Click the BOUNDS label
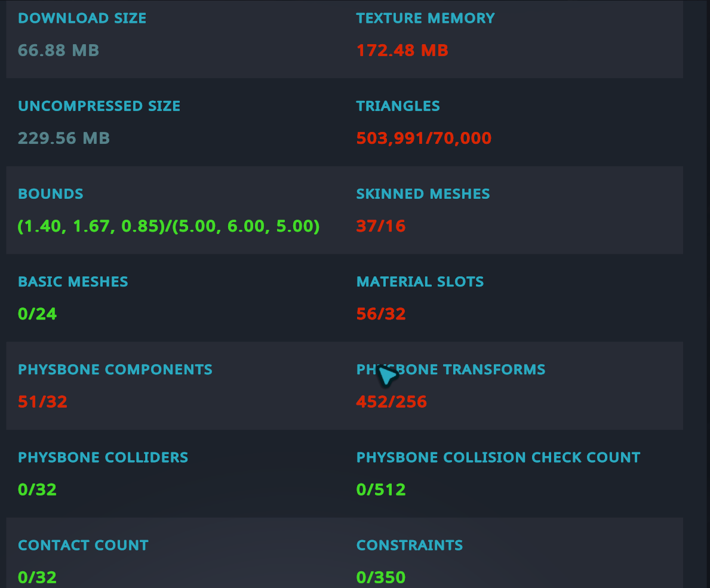This screenshot has height=588, width=710. tap(51, 194)
